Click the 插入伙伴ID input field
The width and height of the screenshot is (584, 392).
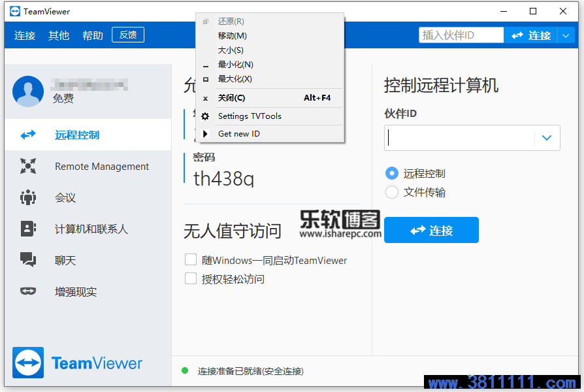pos(461,35)
